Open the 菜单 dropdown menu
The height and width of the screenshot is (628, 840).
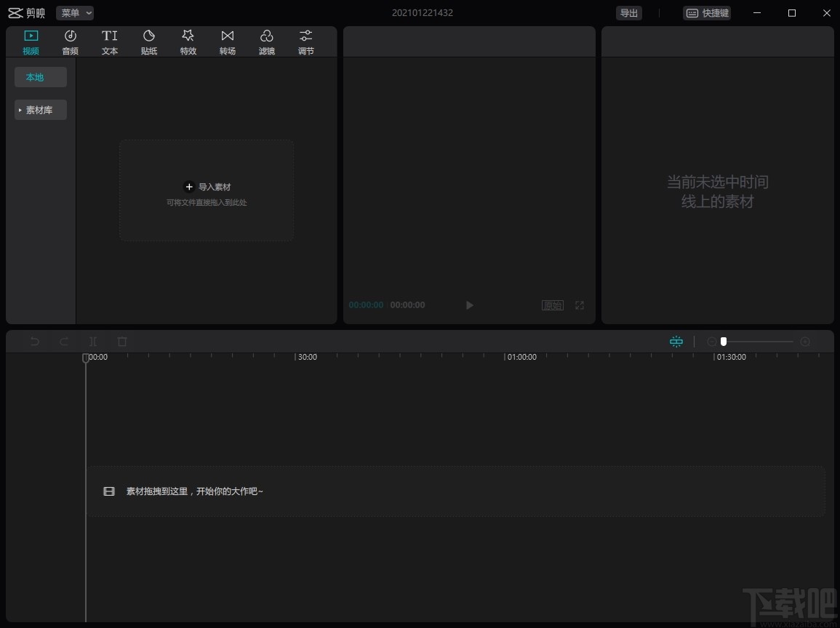74,12
